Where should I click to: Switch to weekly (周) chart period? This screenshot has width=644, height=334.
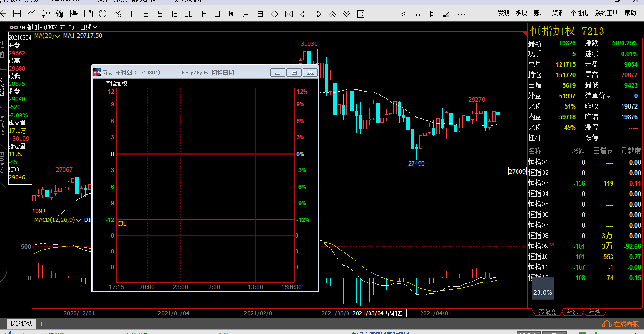[x=232, y=14]
